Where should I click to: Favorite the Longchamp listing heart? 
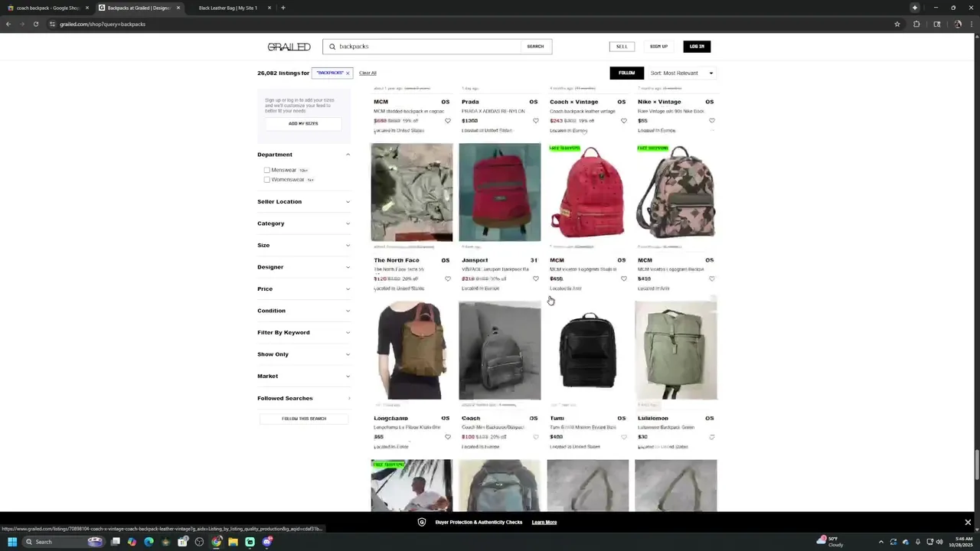448,438
